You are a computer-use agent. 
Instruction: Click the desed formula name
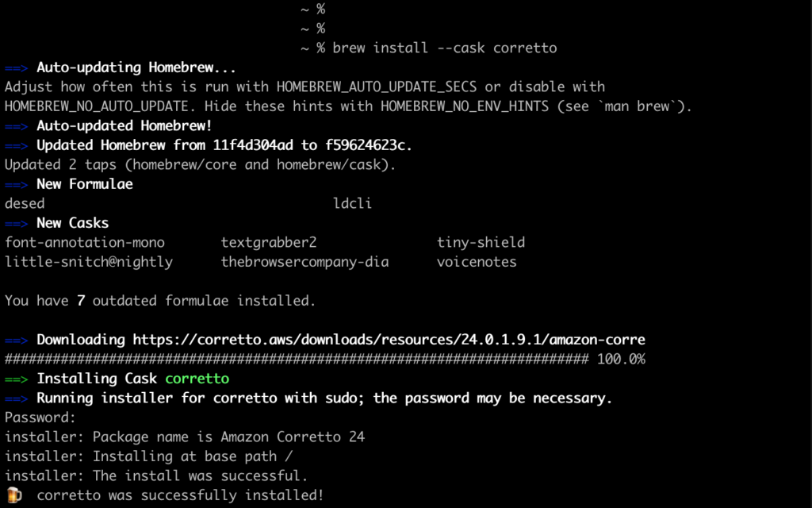click(x=25, y=203)
